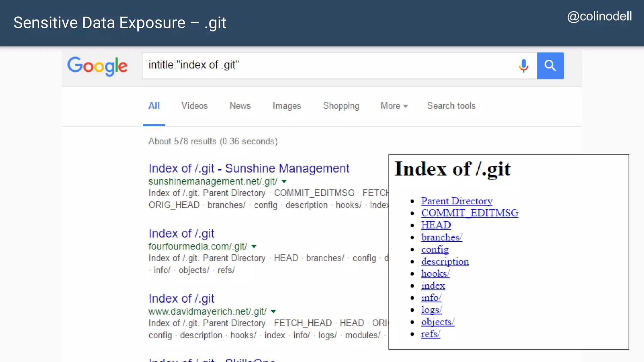
Task: Click the Sensitive Data Exposure slide title
Action: 120,23
